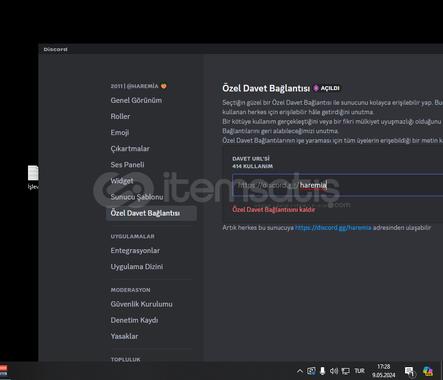Viewport: 443px width, 380px height.
Task: Click the 414 KULLANIM usage text
Action: click(x=252, y=166)
